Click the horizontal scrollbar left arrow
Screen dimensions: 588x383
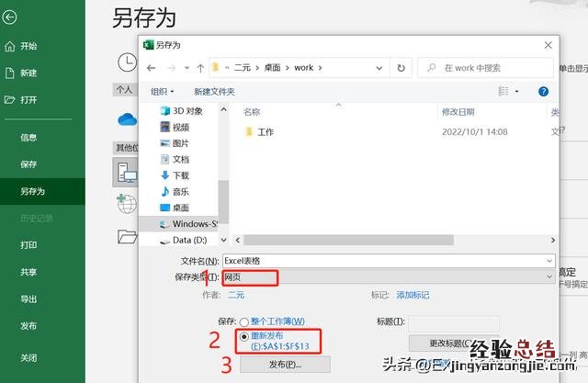pos(237,240)
